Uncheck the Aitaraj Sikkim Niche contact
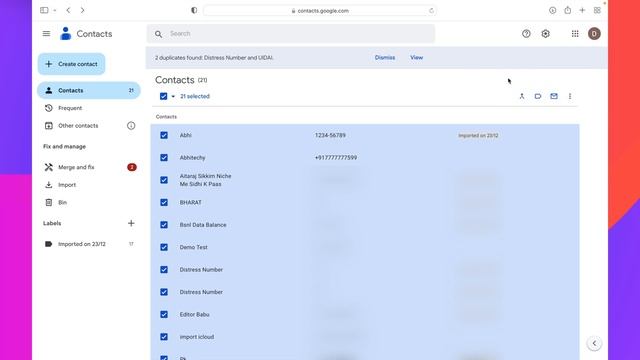Image resolution: width=640 pixels, height=360 pixels. pyautogui.click(x=164, y=180)
